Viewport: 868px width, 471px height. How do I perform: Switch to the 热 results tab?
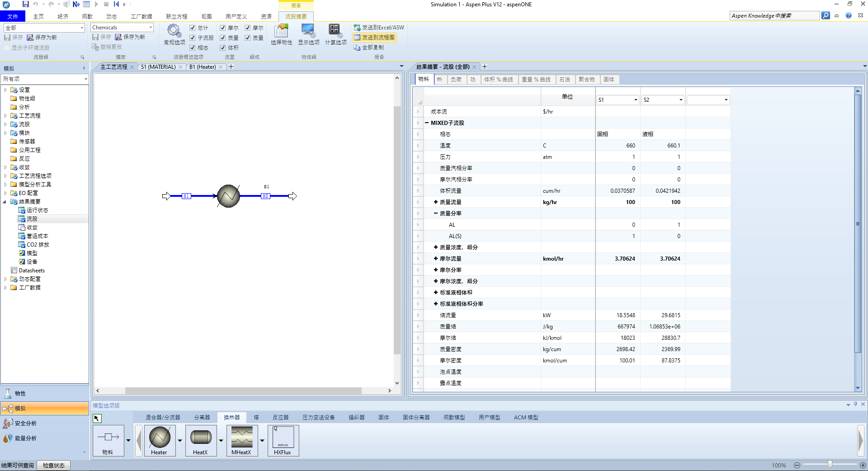[439, 80]
